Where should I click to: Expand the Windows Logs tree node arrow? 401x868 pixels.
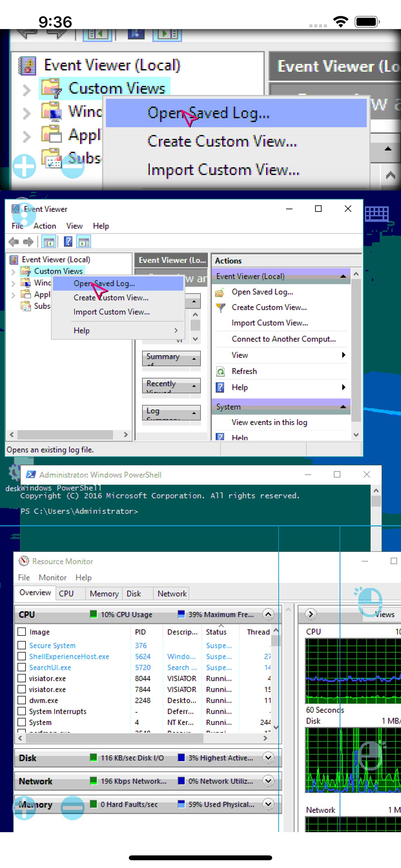(x=14, y=284)
